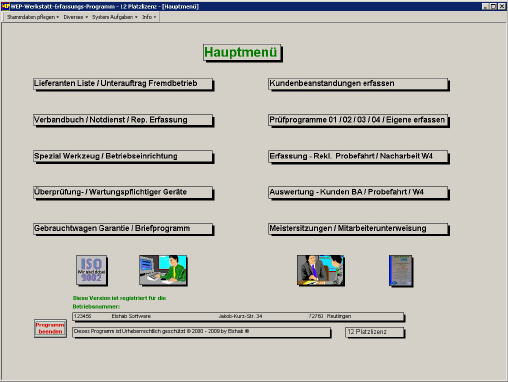Open the Info menu
The image size is (508, 382).
[x=149, y=17]
